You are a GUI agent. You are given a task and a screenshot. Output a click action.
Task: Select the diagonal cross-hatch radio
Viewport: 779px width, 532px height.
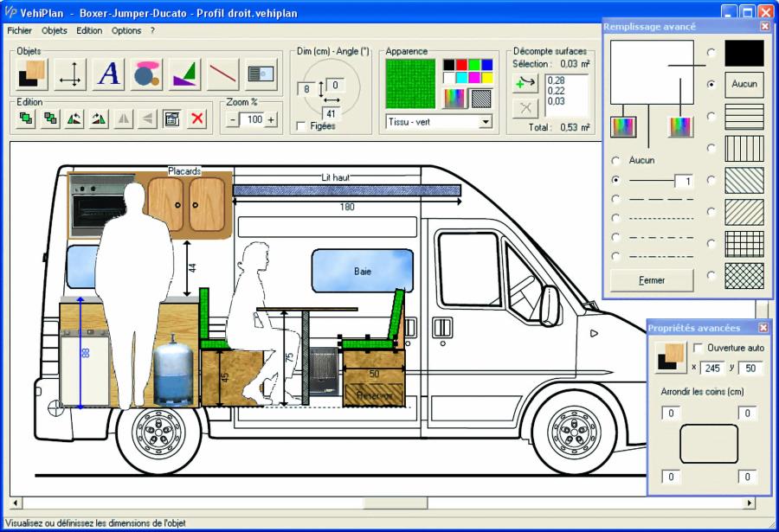pos(711,275)
